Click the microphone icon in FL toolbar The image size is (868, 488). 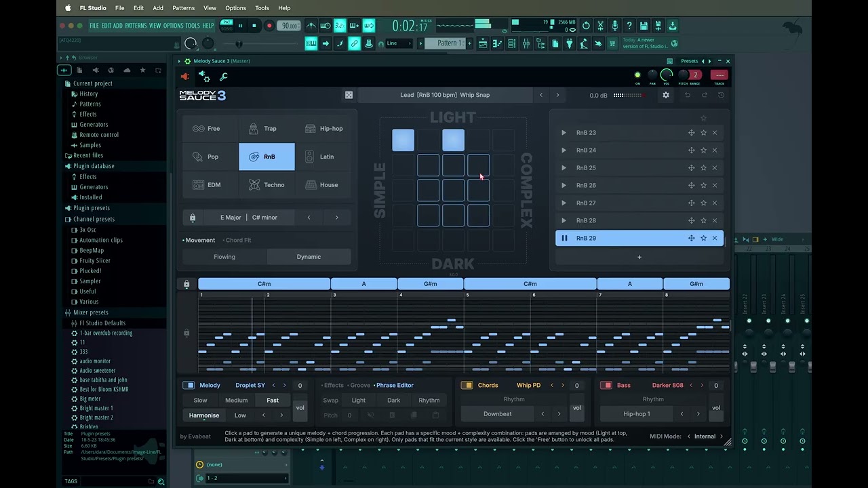[x=615, y=26]
